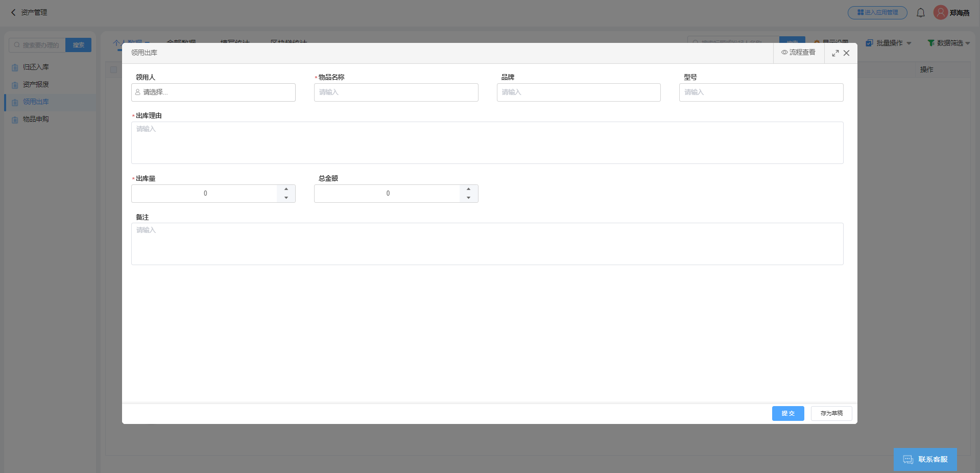Image resolution: width=980 pixels, height=473 pixels.
Task: Click the 存为草稿 button
Action: (831, 413)
